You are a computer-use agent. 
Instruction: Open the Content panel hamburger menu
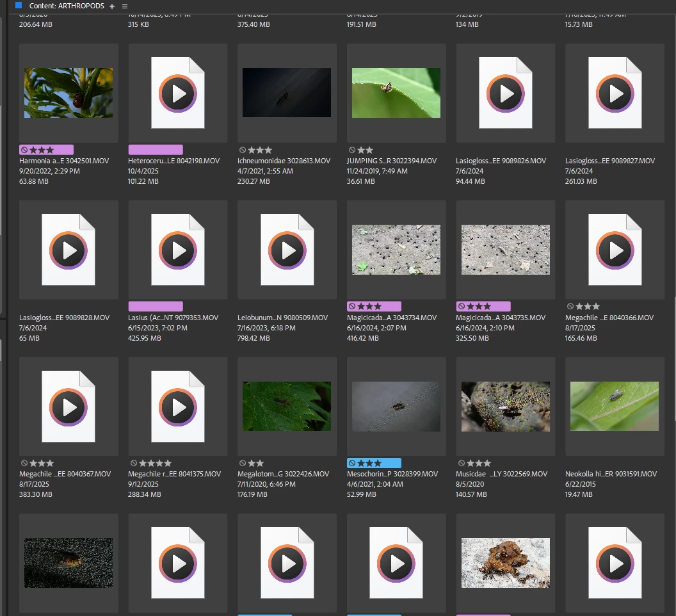coord(125,6)
